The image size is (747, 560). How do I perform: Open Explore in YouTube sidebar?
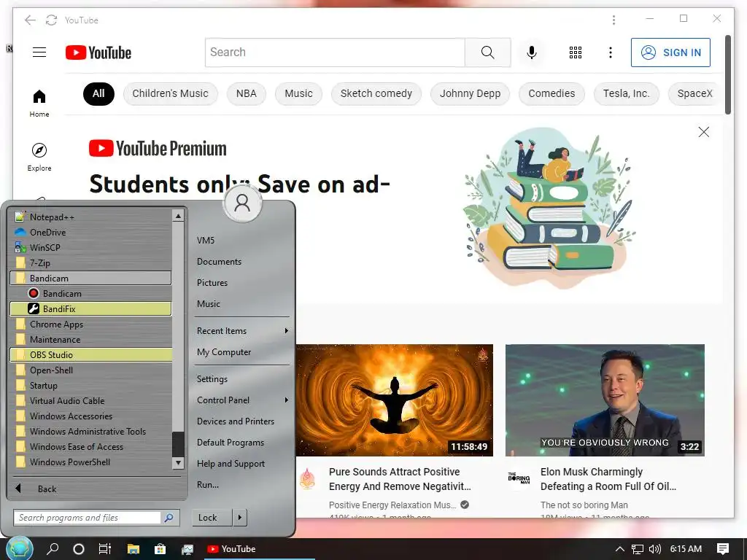39,157
